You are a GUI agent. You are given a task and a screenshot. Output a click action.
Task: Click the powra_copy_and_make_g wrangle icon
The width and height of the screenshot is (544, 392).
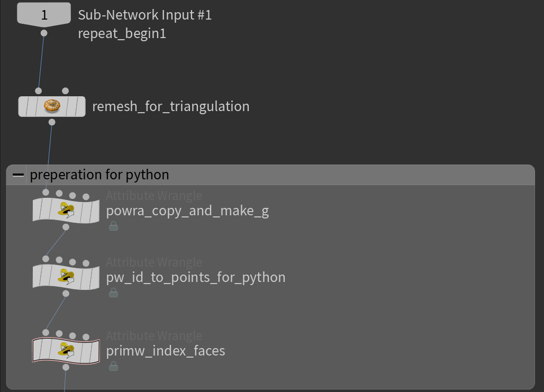point(66,210)
